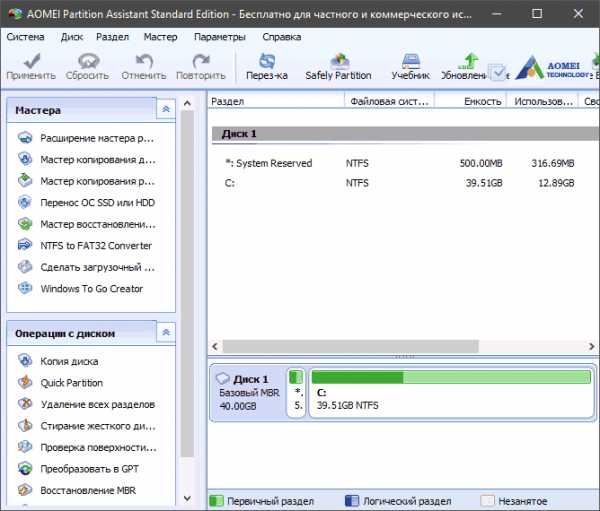Click the Перез-ка (Reload) toolbar icon
This screenshot has width=600, height=511.
tap(267, 60)
